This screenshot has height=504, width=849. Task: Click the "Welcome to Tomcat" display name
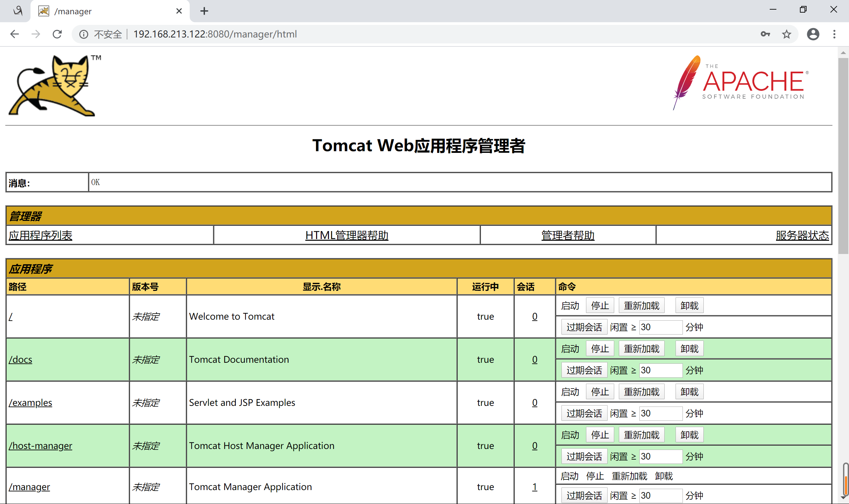(231, 317)
